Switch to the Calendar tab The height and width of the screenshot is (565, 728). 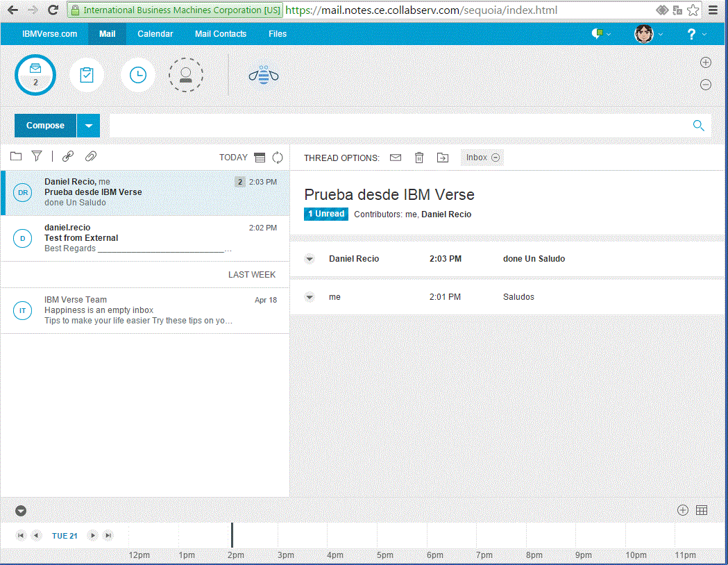coord(155,34)
